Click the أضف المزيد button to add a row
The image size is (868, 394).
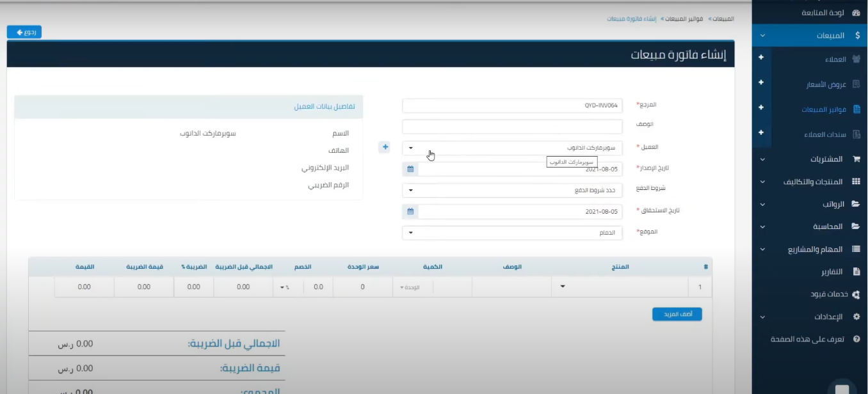(677, 313)
